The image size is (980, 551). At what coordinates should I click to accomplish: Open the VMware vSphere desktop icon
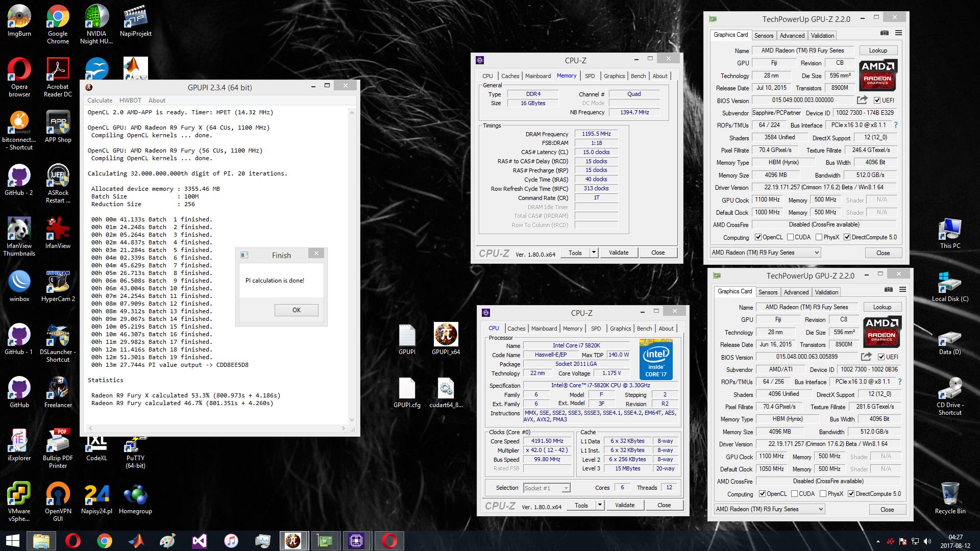pos(19,502)
